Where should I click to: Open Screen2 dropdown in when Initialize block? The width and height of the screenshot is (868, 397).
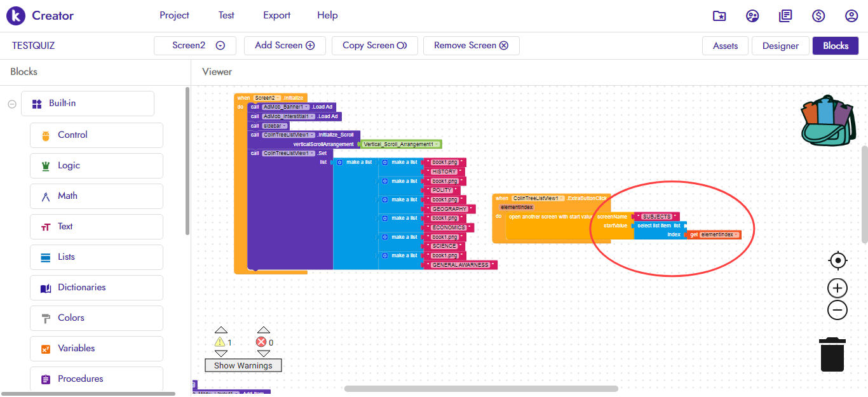tap(268, 98)
